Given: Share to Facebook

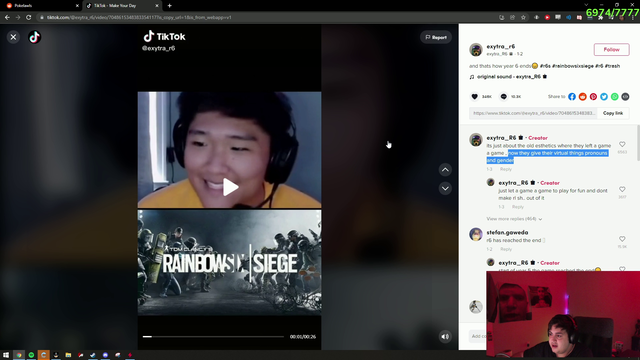Looking at the screenshot, I should [572, 97].
